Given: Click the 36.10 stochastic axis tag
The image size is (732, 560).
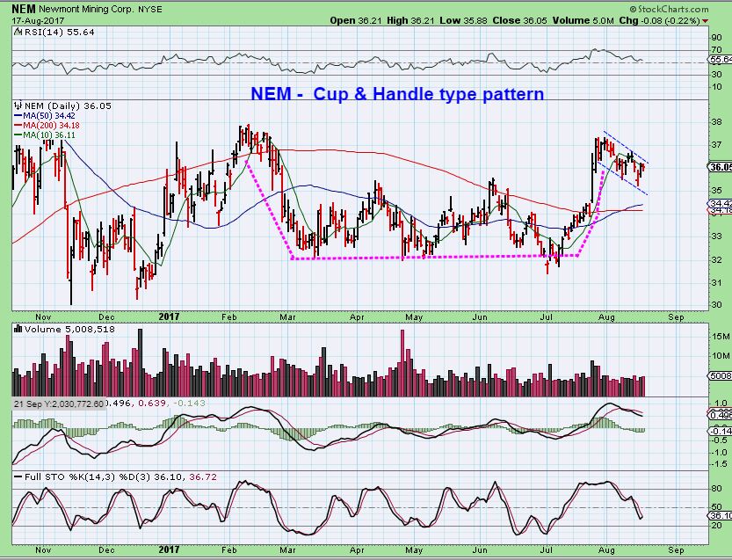Looking at the screenshot, I should [721, 515].
